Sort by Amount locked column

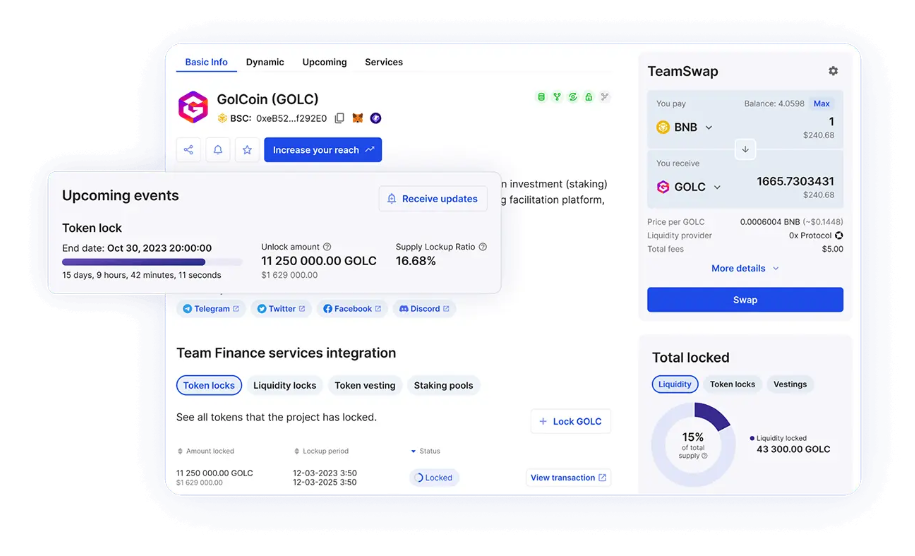pyautogui.click(x=206, y=451)
